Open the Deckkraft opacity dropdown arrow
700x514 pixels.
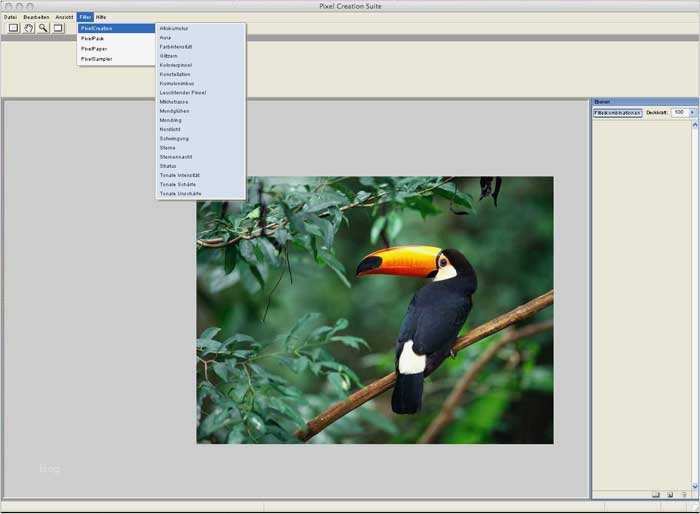click(692, 112)
